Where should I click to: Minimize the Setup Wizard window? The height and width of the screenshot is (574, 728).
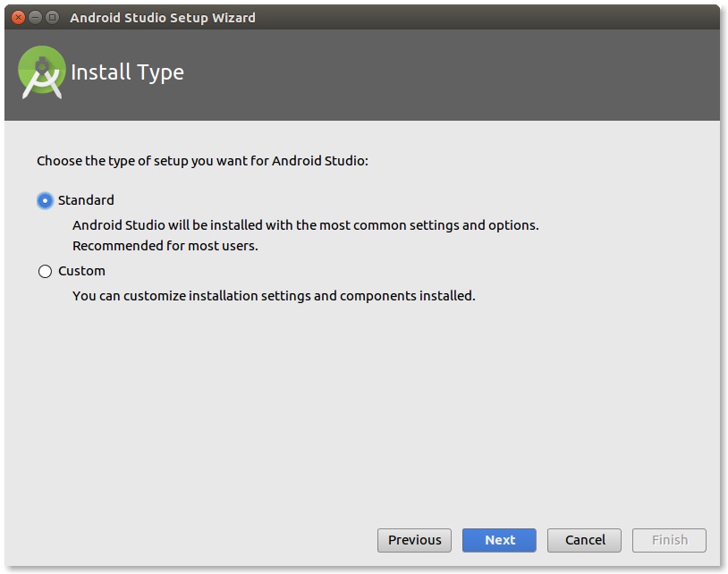pos(35,18)
